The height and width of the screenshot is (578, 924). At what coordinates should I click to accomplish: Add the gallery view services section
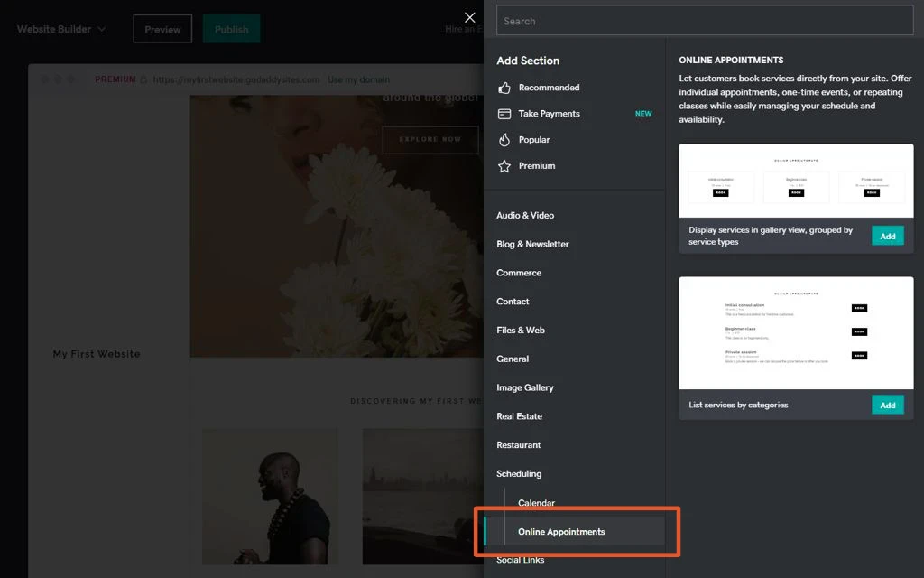pyautogui.click(x=888, y=236)
